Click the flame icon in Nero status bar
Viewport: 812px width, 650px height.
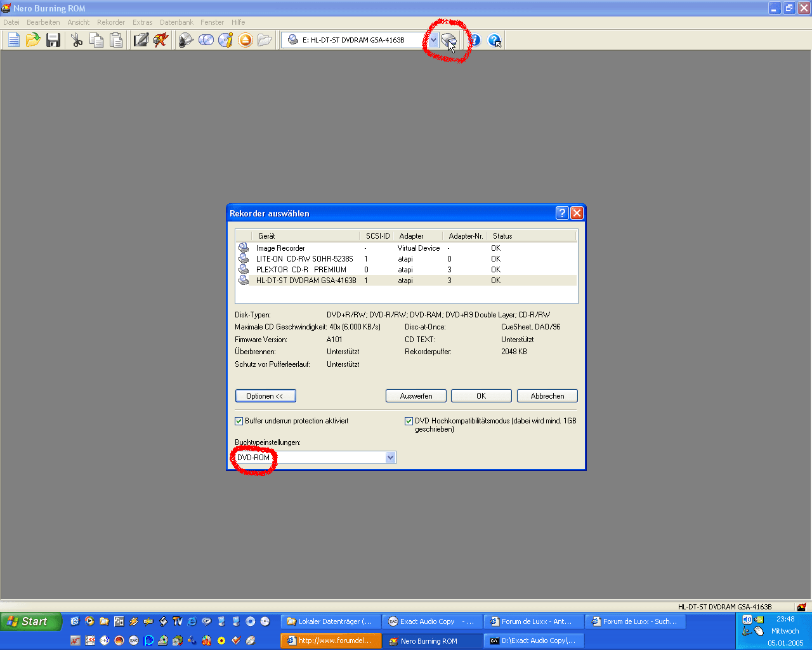click(x=802, y=607)
